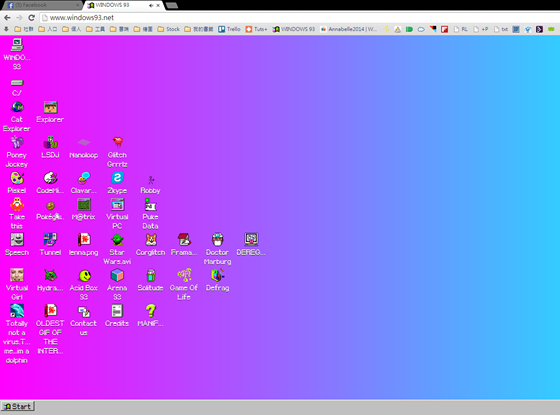560x415 pixels.
Task: Open OLDEST GIF OF THE INTER... icon
Action: (50, 311)
